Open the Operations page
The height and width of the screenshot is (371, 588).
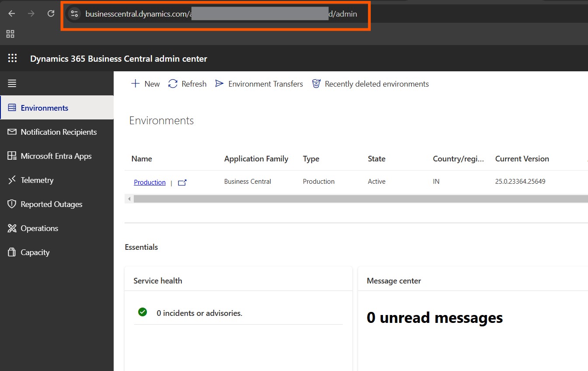click(x=39, y=228)
